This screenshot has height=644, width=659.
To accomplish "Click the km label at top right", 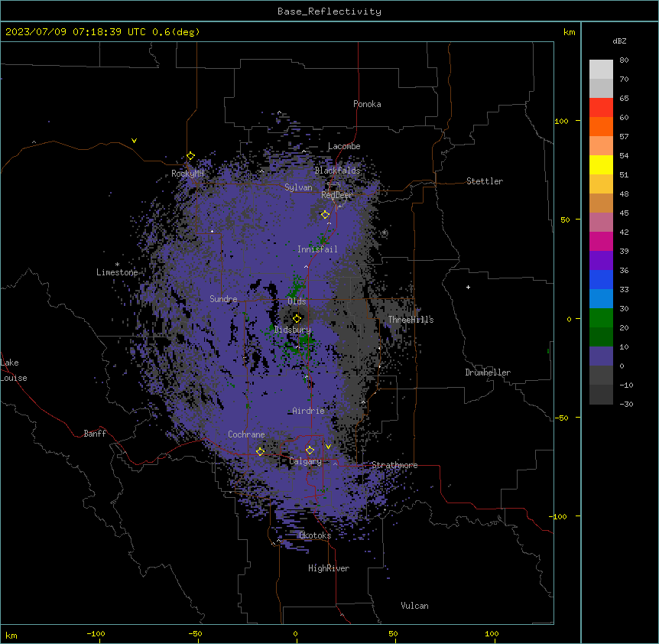I will pyautogui.click(x=569, y=32).
